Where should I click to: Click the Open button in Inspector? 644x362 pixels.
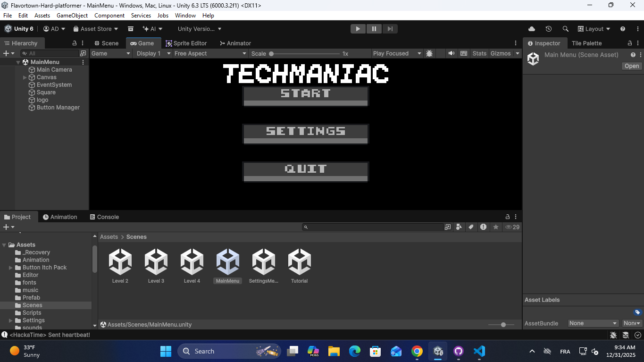632,66
